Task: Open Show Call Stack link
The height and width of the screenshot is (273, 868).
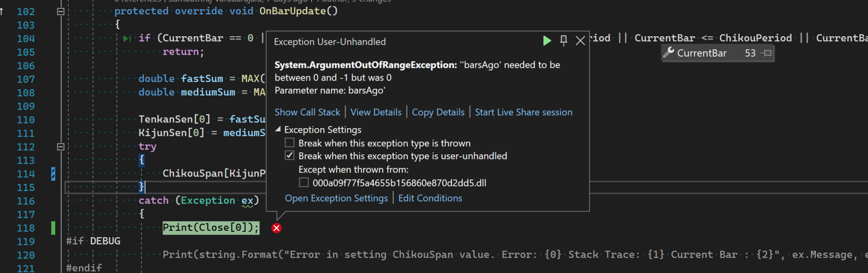Action: tap(307, 112)
